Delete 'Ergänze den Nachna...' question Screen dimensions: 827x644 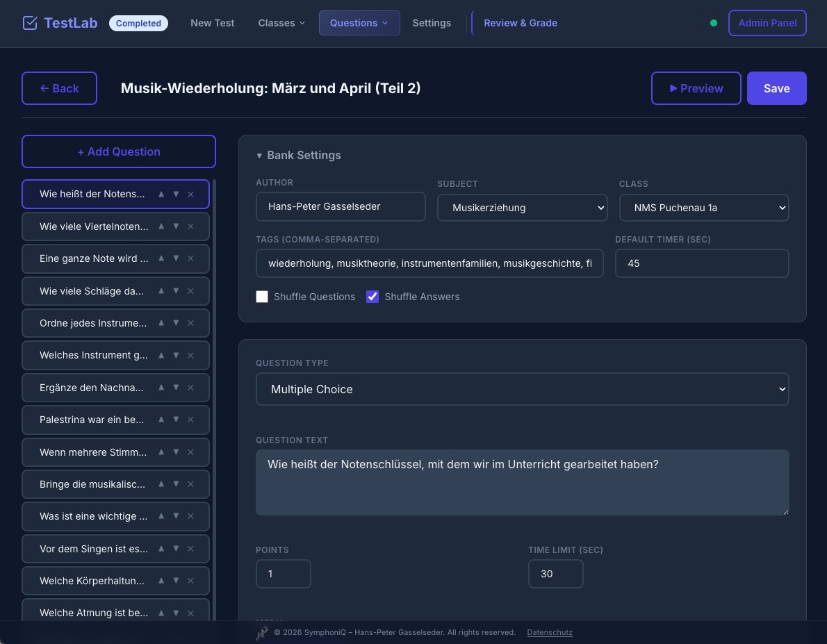tap(191, 388)
